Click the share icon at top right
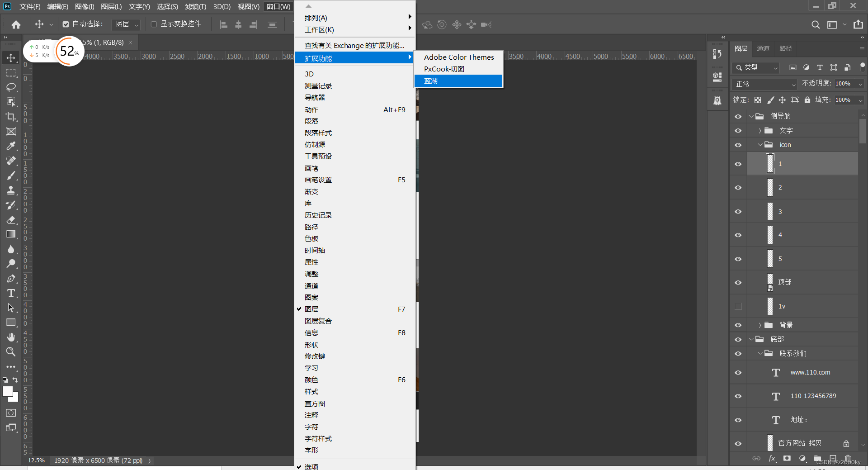The width and height of the screenshot is (868, 470). (858, 24)
